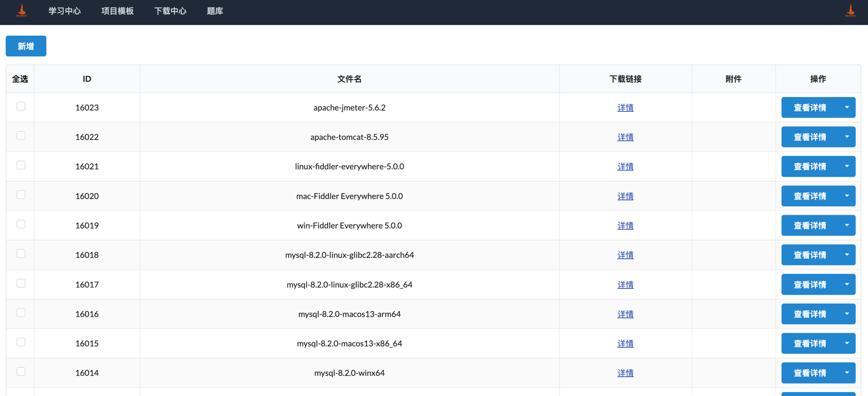Click the flame logo in top-left corner

(x=21, y=11)
